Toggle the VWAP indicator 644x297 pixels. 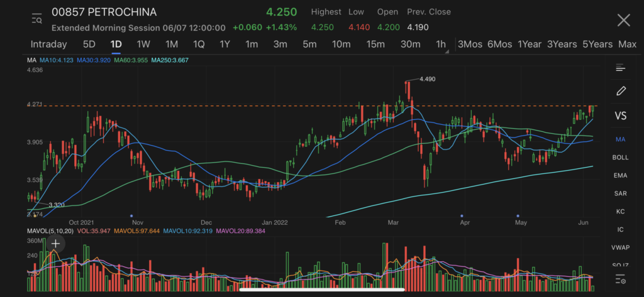620,248
